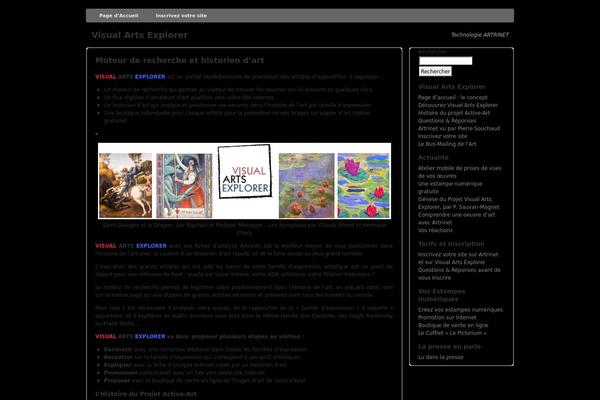Open Inscrivez votre site sur Artrinet link
Image resolution: width=600 pixels, height=400 pixels.
458,258
